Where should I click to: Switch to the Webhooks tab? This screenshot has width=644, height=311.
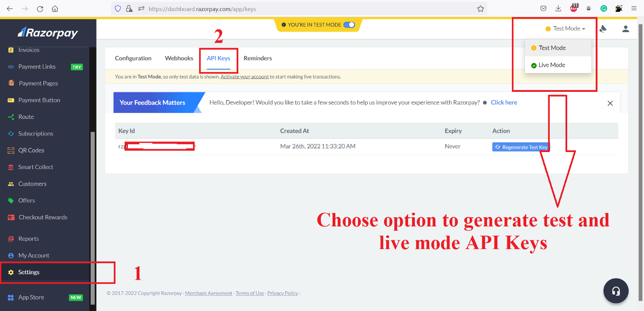pyautogui.click(x=179, y=58)
